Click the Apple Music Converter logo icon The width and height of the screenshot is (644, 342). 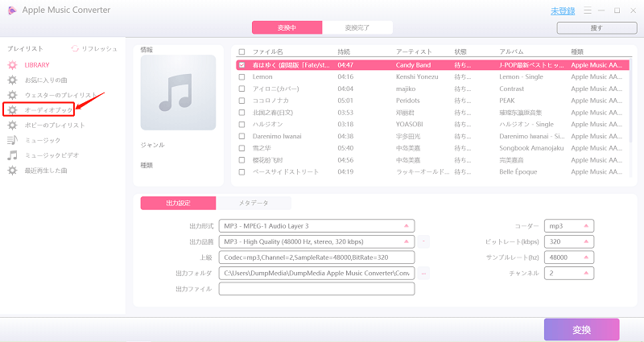coord(12,10)
